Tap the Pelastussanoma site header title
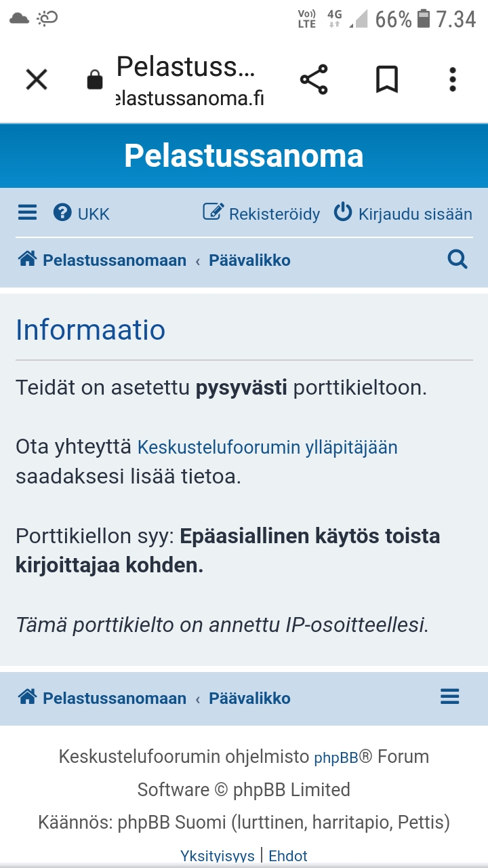The height and width of the screenshot is (868, 488). [x=244, y=156]
